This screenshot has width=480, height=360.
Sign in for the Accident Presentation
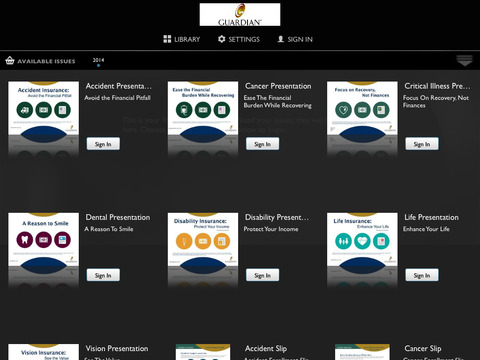pyautogui.click(x=103, y=144)
